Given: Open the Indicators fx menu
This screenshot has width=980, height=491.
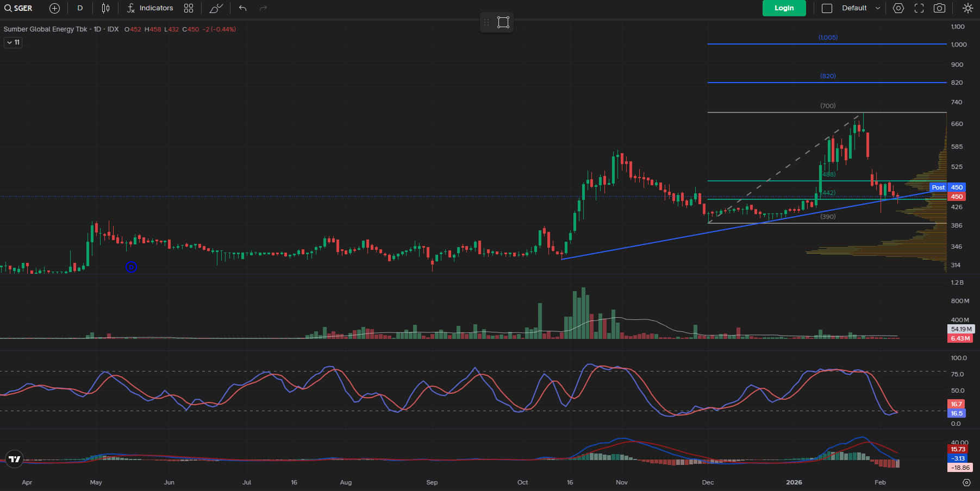Looking at the screenshot, I should click(150, 8).
